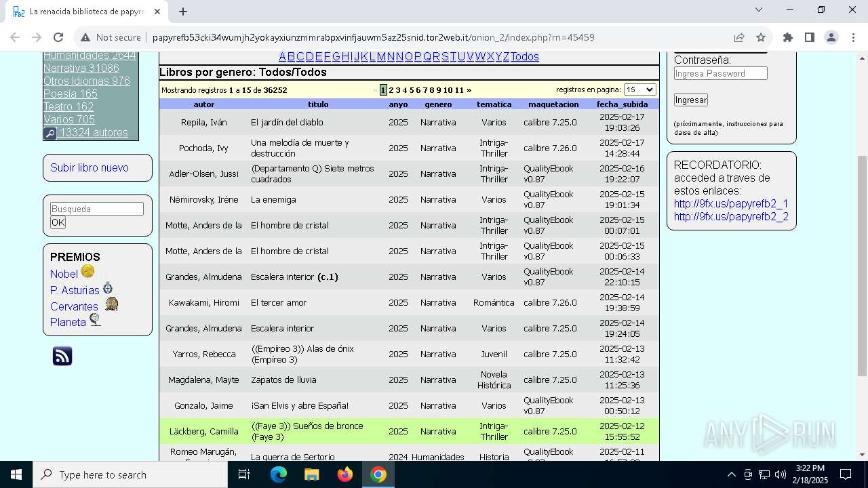Screen dimensions: 868x488
Task: Select the title Zapatos de lluvia
Action: [x=283, y=380]
